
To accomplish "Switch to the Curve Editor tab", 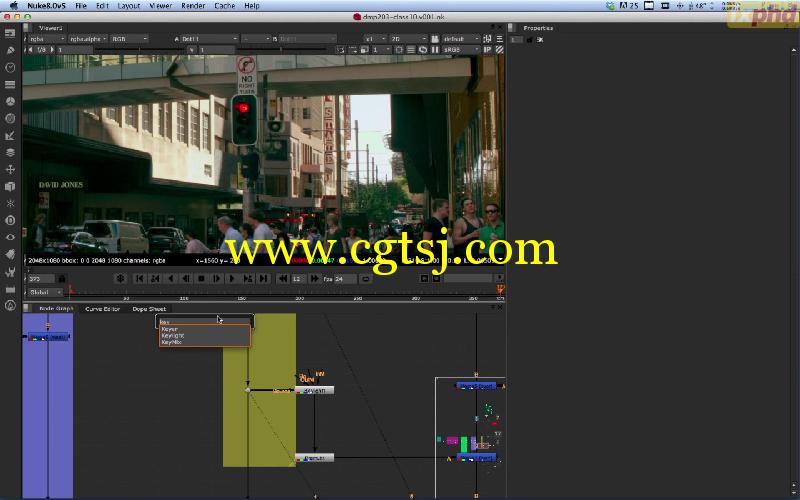I will pos(103,309).
